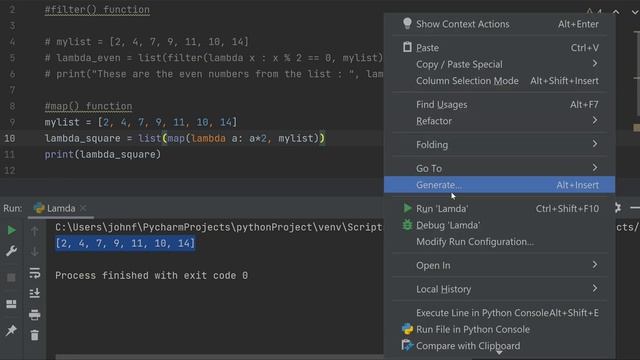640x360 pixels.
Task: Click the up arrow in Run toolbar
Action: (35, 231)
